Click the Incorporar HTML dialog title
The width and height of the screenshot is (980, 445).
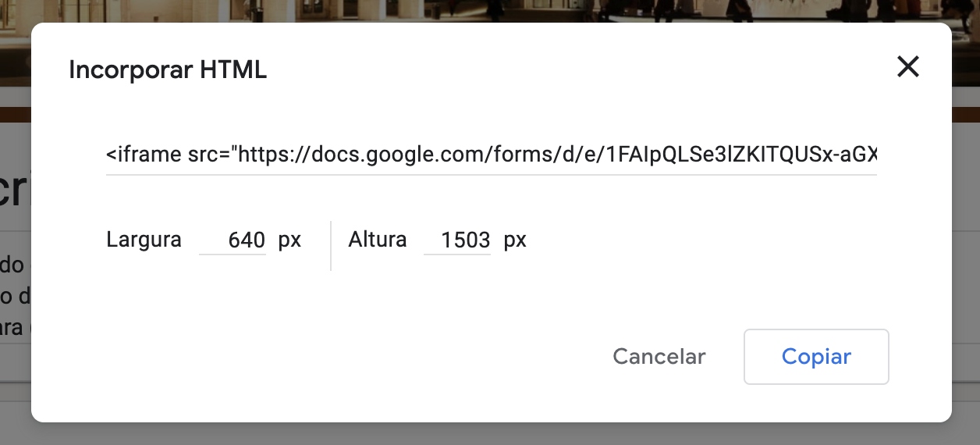(168, 69)
